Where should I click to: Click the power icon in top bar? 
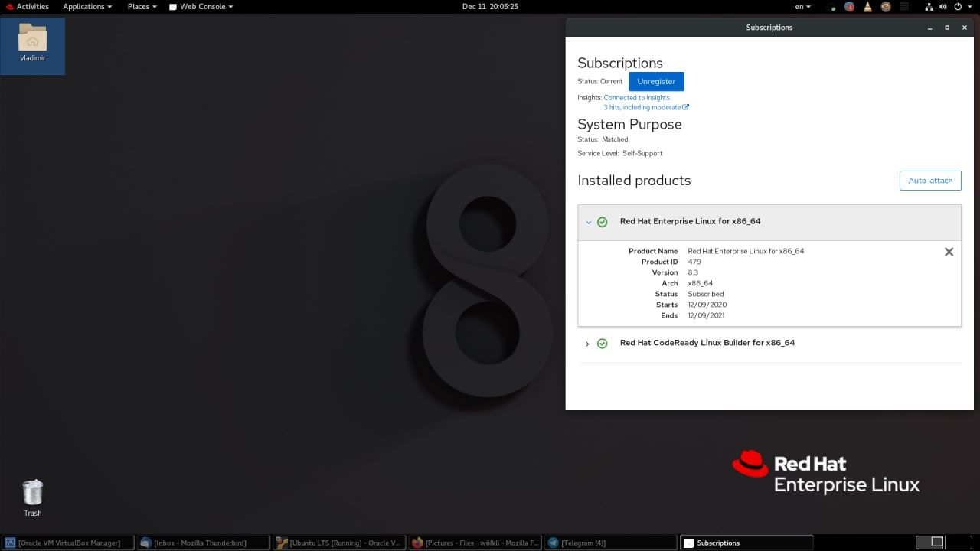[958, 6]
